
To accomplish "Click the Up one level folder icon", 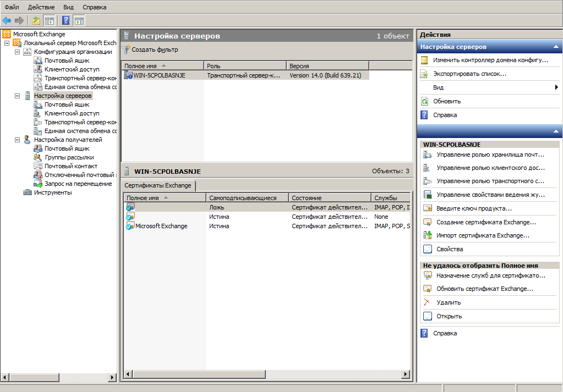I will pos(36,20).
